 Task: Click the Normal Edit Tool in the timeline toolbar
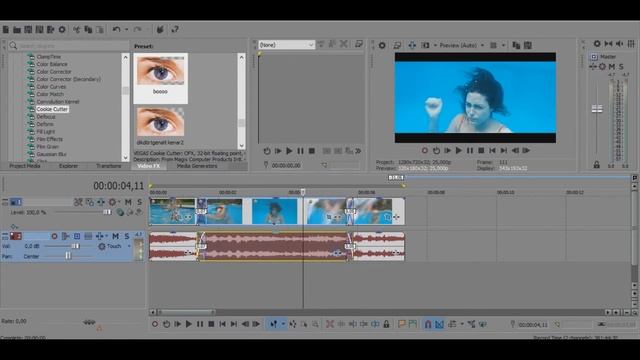pos(273,324)
